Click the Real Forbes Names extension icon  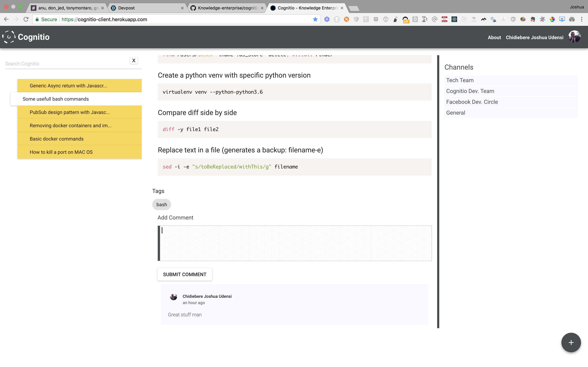444,19
